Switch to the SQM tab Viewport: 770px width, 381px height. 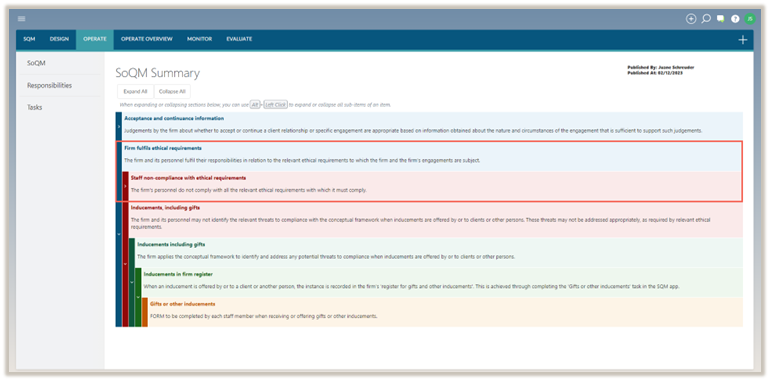pyautogui.click(x=29, y=39)
